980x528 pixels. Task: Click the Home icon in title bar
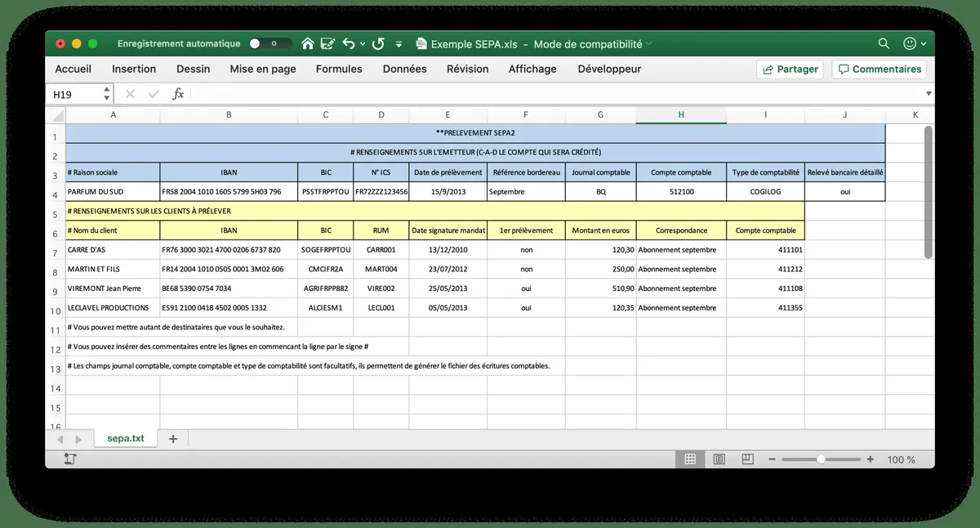click(308, 44)
